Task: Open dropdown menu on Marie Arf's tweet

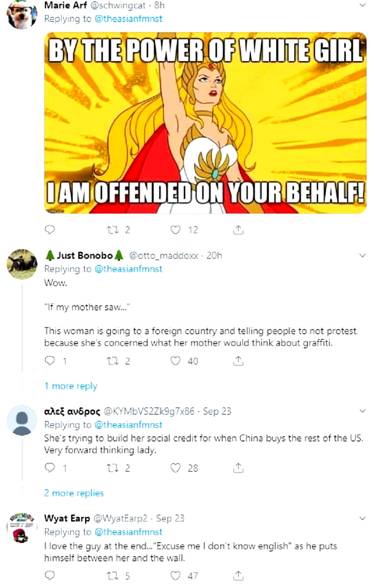Action: click(x=361, y=6)
